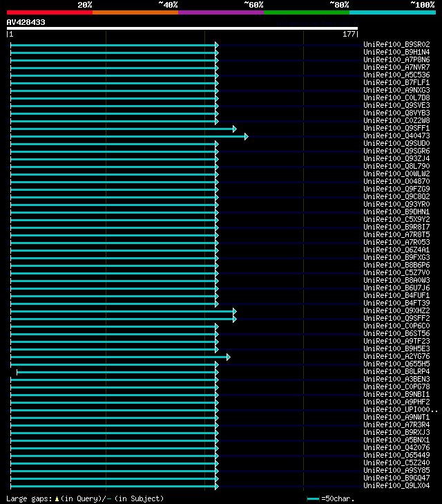Select the UniRef100_C0L7D8 label

point(396,97)
